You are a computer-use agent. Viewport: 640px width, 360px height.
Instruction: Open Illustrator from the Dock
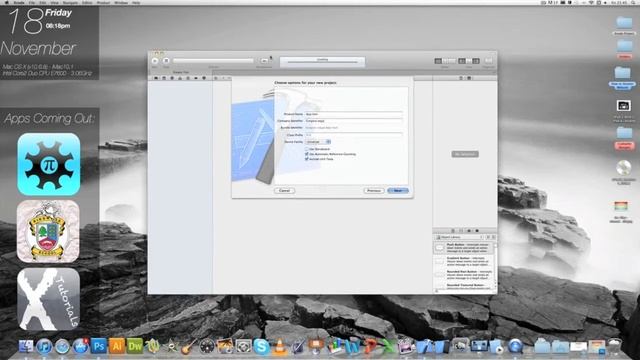pyautogui.click(x=117, y=346)
